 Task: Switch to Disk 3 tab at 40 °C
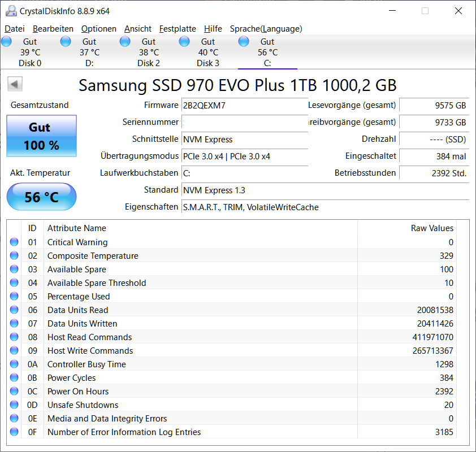(208, 52)
